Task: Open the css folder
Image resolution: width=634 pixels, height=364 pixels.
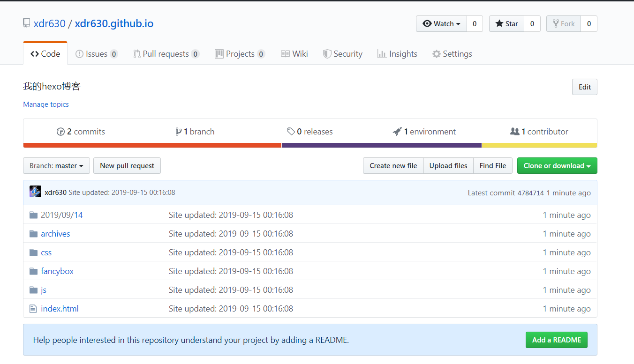Action: click(x=46, y=253)
